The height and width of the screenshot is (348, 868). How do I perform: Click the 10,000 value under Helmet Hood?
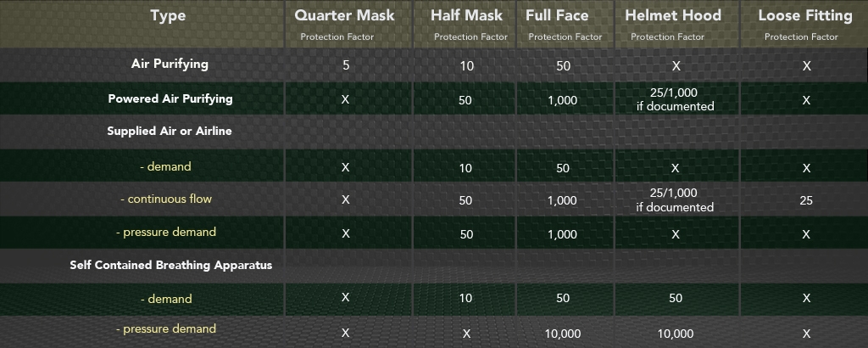[675, 333]
